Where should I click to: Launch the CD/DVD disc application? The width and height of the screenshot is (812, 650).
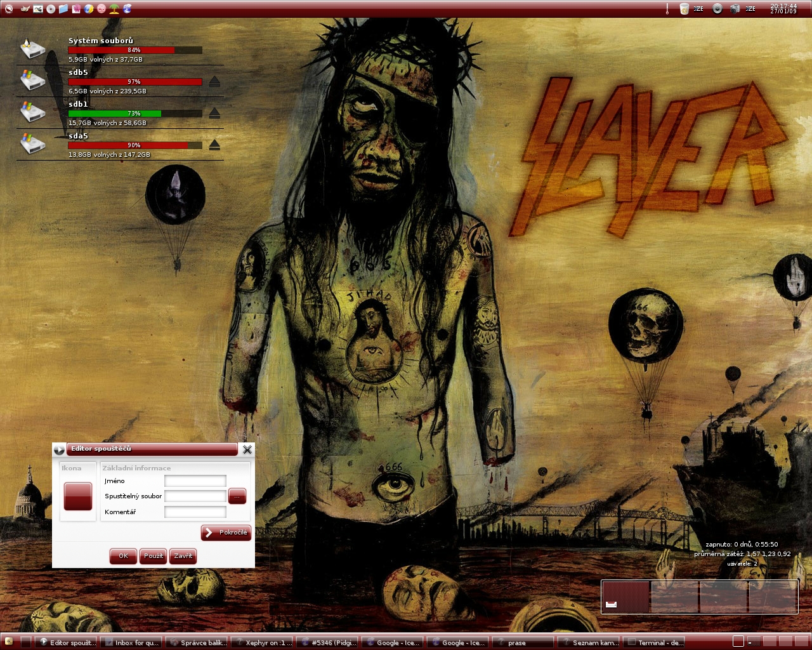(x=51, y=9)
